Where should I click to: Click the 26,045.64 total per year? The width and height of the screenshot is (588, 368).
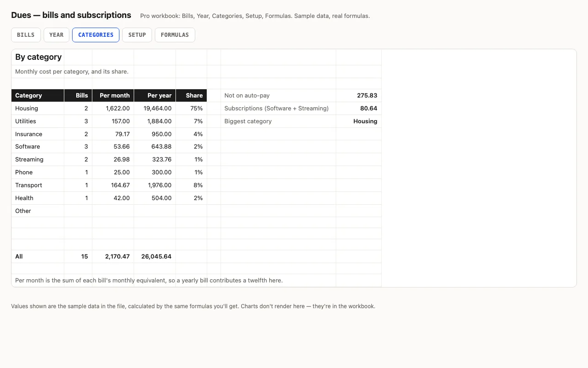[155, 257]
